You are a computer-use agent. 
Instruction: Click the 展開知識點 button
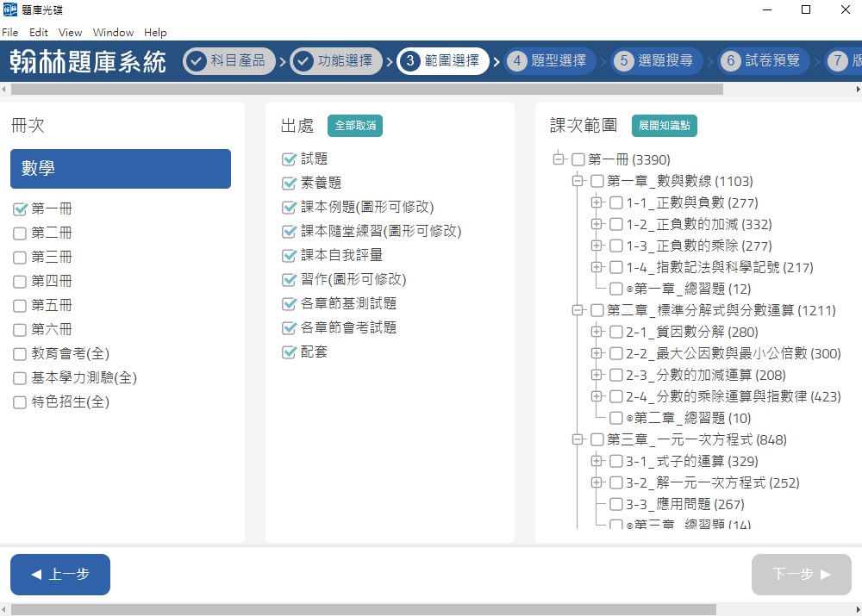point(664,126)
